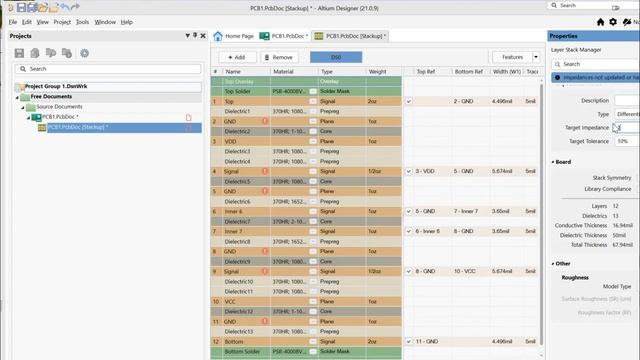Image resolution: width=640 pixels, height=360 pixels.
Task: Click the Features button
Action: pyautogui.click(x=512, y=57)
